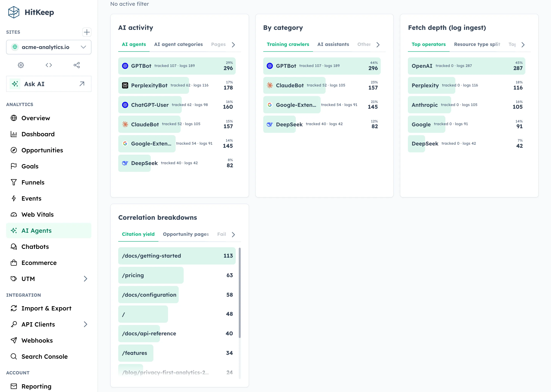Image resolution: width=551 pixels, height=392 pixels.
Task: Select the /pricing citation row
Action: tap(177, 275)
